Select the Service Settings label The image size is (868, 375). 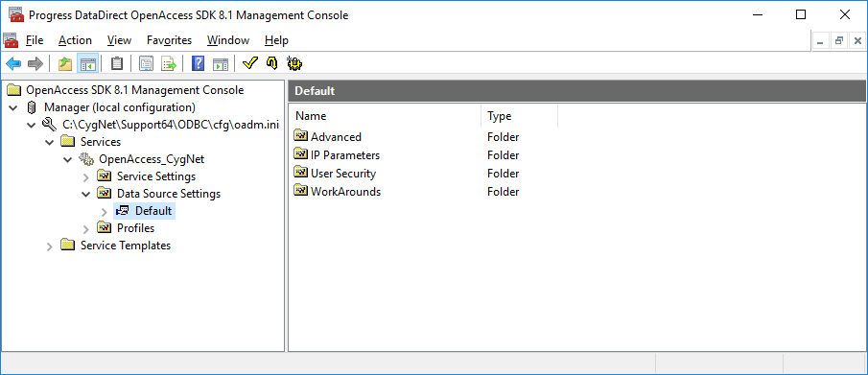coord(156,176)
